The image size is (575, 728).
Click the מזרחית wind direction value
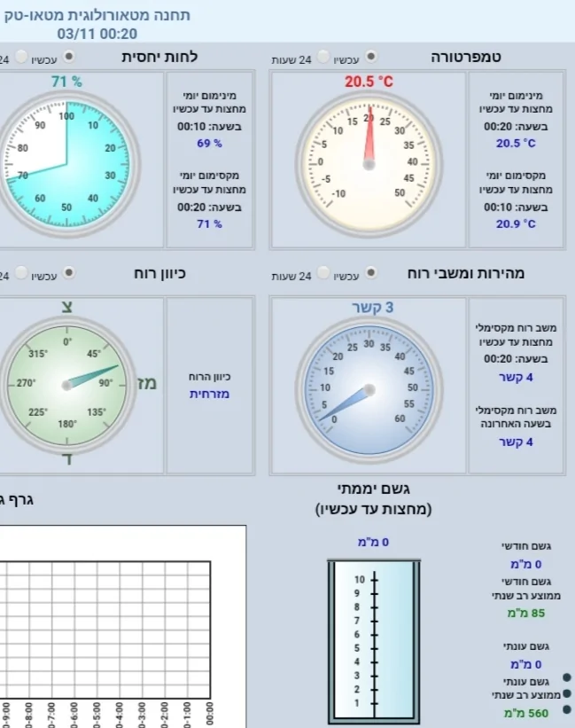pos(209,394)
